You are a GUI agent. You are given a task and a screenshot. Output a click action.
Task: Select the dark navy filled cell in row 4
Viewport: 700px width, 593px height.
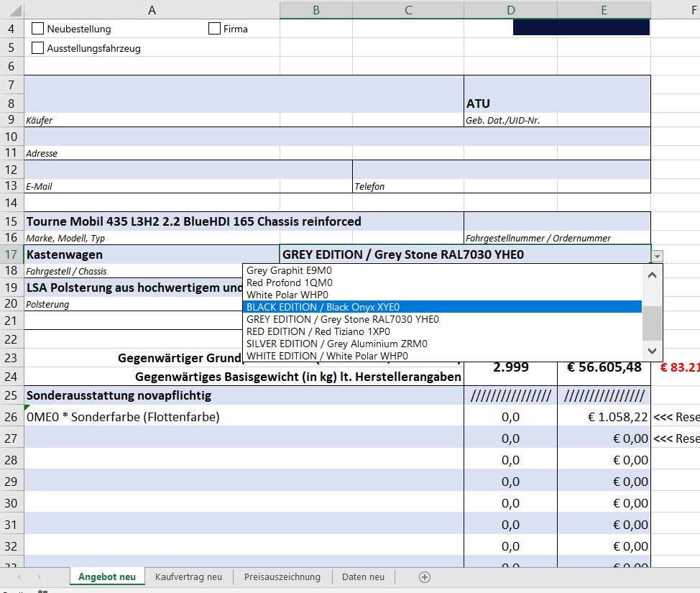pos(581,27)
